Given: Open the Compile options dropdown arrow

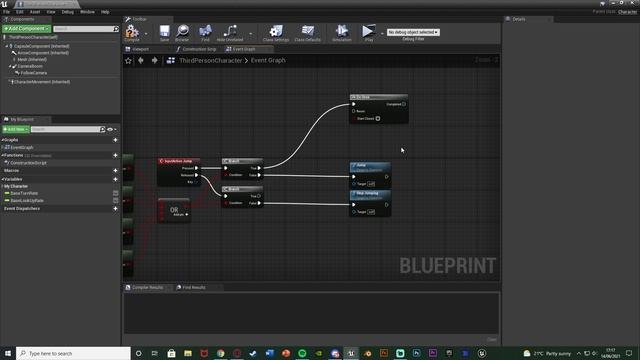Looking at the screenshot, I should tap(146, 34).
